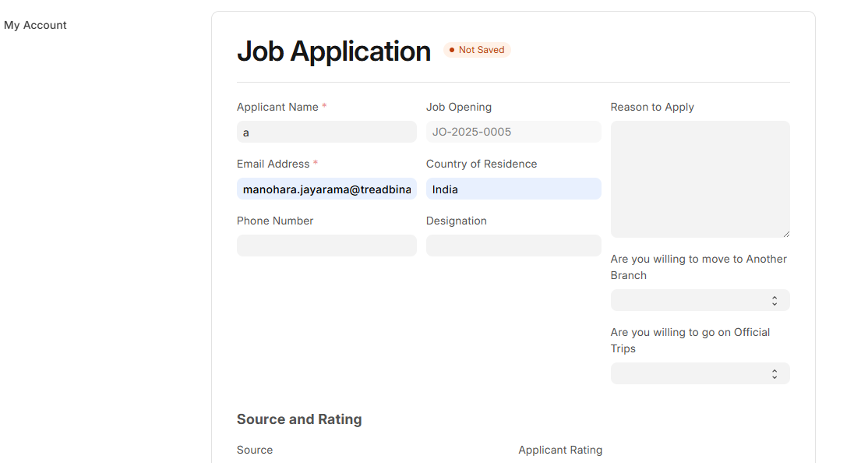
Task: Click the Applicant Name input field
Action: 326,132
